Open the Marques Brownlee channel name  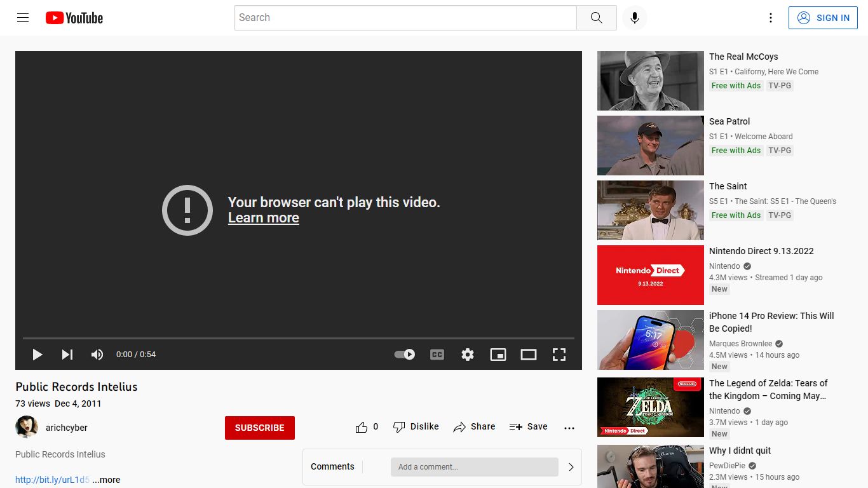point(741,344)
